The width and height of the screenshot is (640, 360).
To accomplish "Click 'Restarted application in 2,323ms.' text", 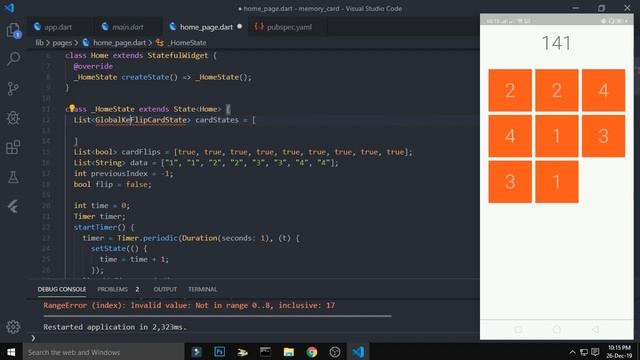I will click(x=115, y=327).
